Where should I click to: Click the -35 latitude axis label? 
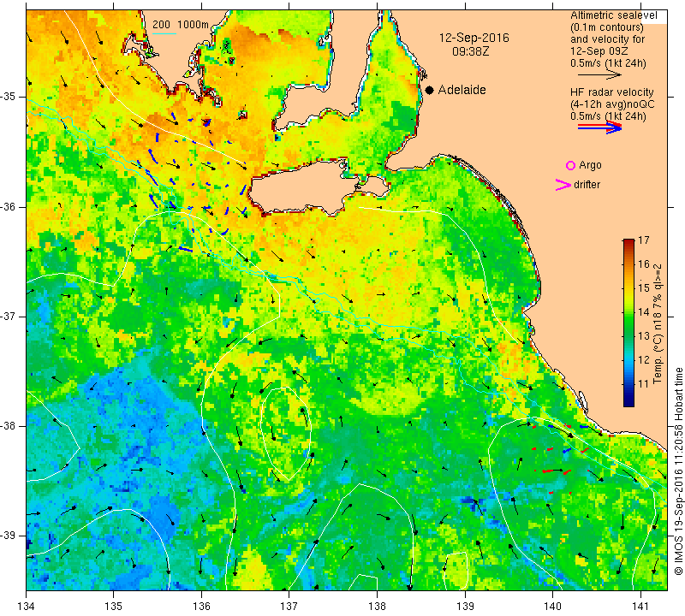[9, 97]
